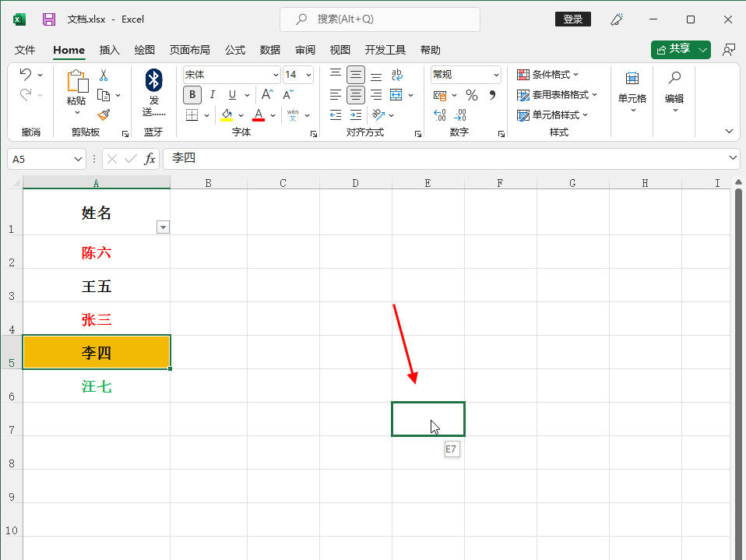Click Merge and Center icon

396,95
